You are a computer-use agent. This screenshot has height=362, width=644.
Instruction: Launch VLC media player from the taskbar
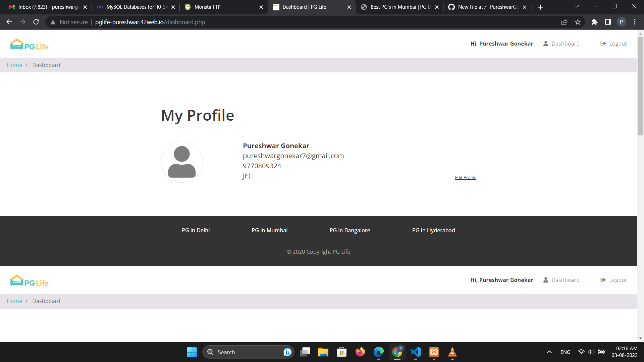coord(452,352)
